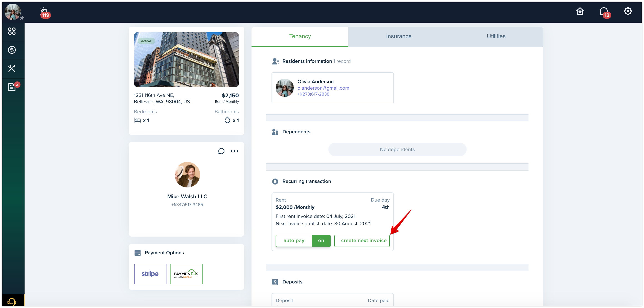Start chat with Mike Walsh LLC
This screenshot has height=308, width=644.
(221, 151)
